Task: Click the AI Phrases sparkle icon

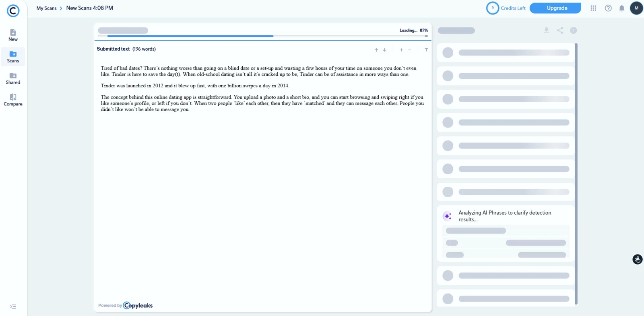Action: click(x=448, y=216)
